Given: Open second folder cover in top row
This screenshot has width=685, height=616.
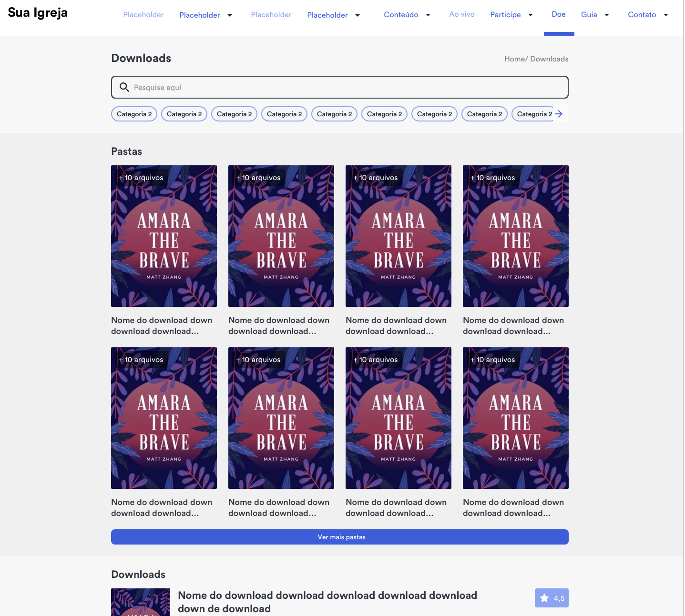Looking at the screenshot, I should (281, 236).
